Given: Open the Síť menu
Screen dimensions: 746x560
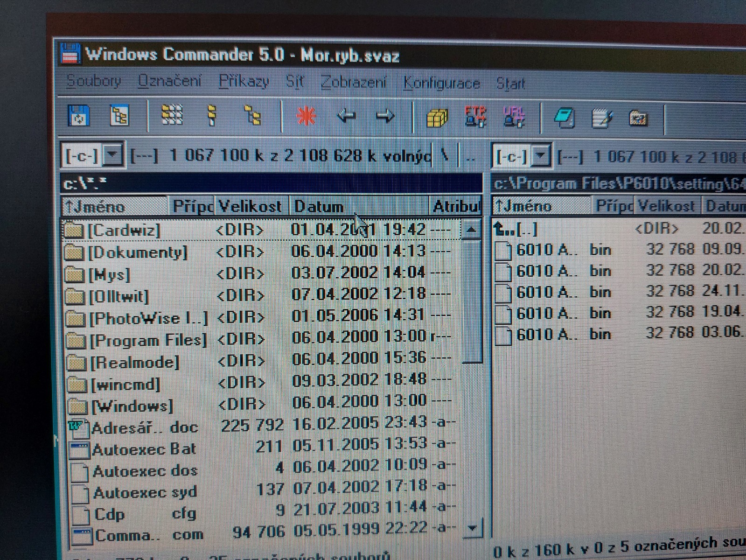Looking at the screenshot, I should pos(295,82).
